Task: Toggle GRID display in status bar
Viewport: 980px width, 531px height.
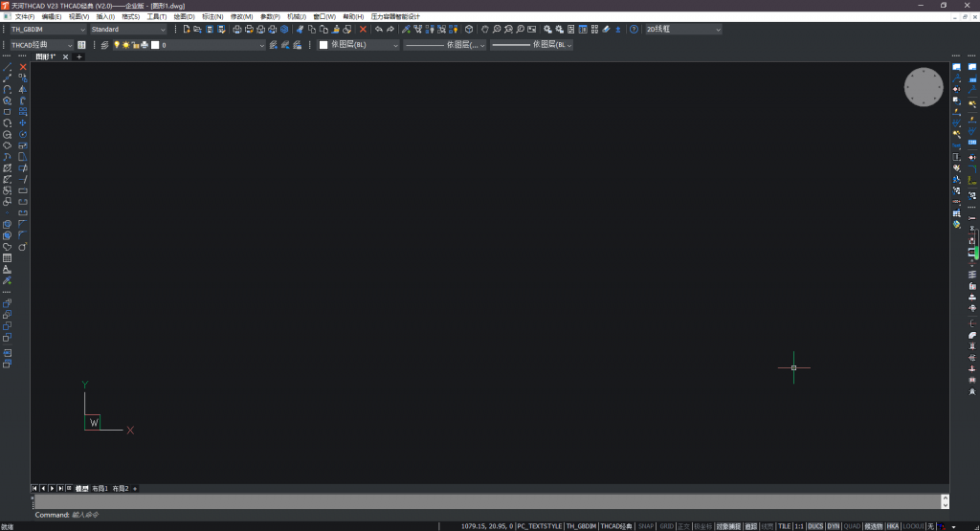Action: 666,525
